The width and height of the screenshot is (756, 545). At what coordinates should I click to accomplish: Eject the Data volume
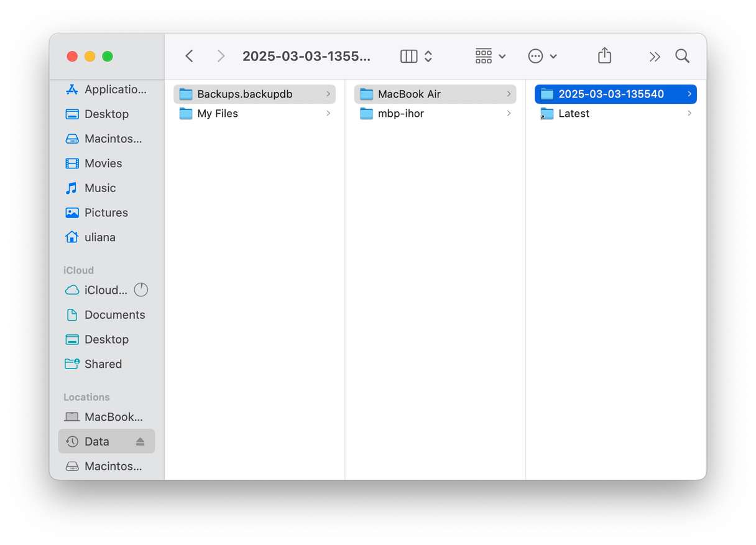tap(140, 441)
